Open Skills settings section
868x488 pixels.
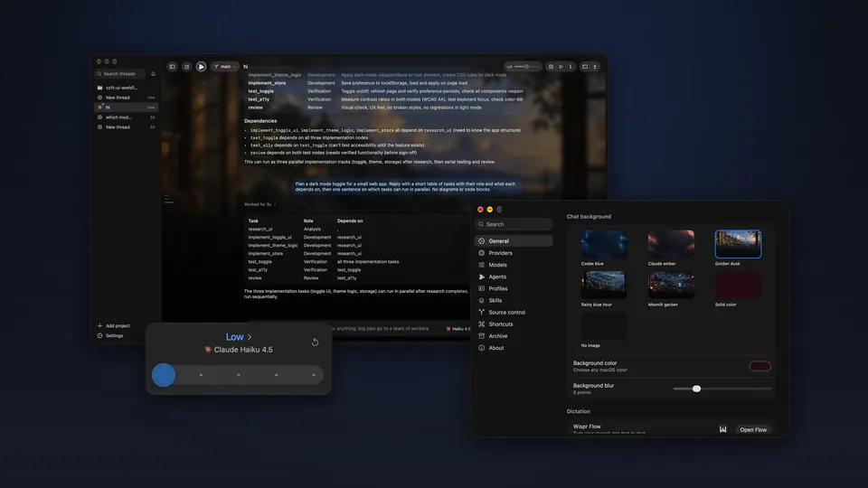point(514,300)
